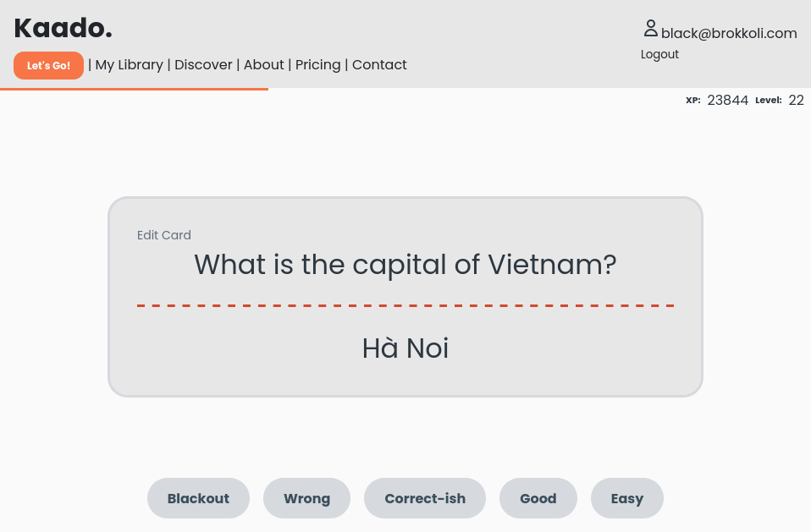
Task: Click the black@brokkoli.com account link
Action: click(x=729, y=33)
